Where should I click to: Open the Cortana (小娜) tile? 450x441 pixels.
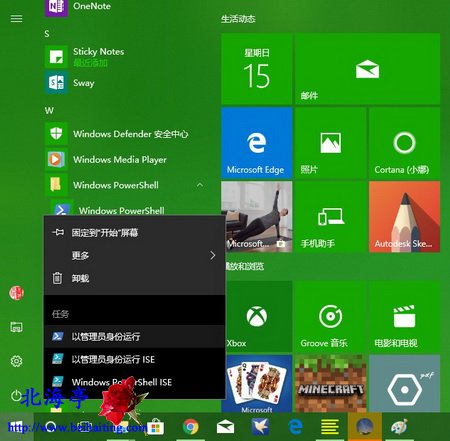(404, 143)
